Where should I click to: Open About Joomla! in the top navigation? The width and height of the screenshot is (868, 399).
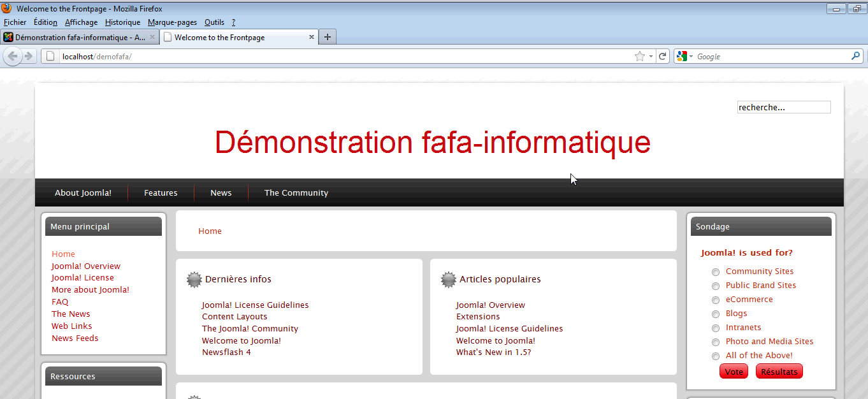pos(83,192)
